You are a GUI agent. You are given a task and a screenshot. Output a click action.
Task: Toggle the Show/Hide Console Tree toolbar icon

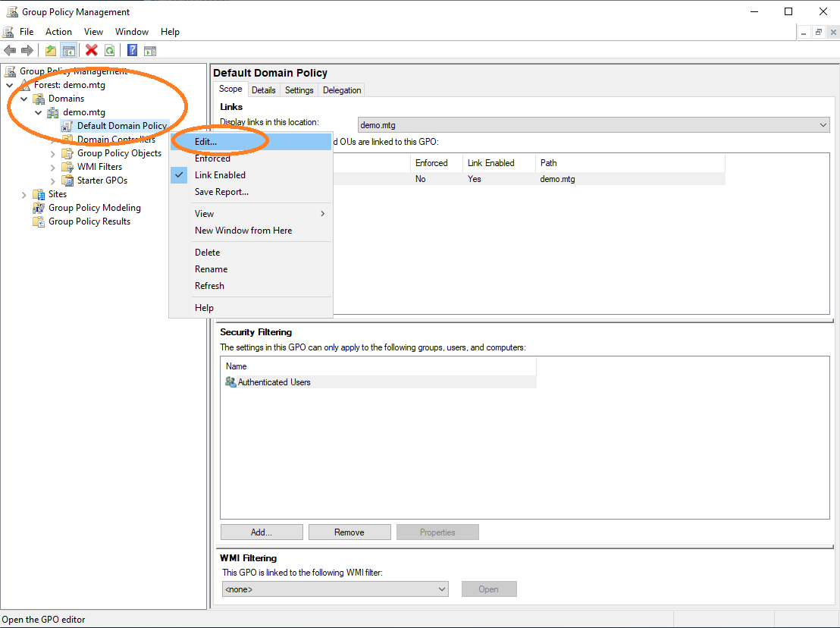[69, 51]
